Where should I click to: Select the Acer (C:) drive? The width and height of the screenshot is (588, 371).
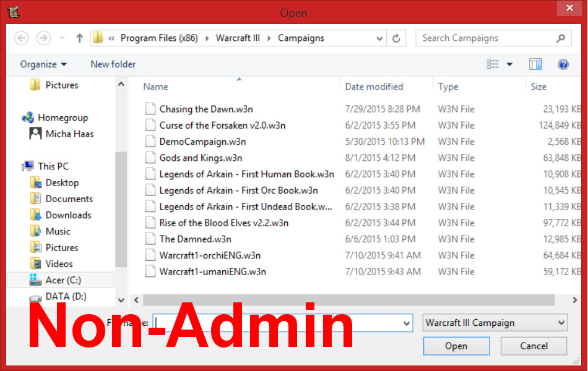coord(61,280)
